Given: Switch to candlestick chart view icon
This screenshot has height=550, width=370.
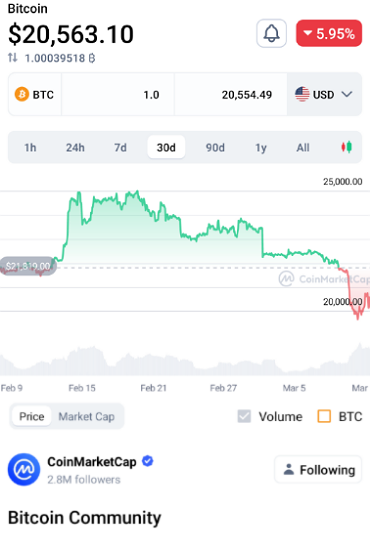Looking at the screenshot, I should tap(347, 147).
